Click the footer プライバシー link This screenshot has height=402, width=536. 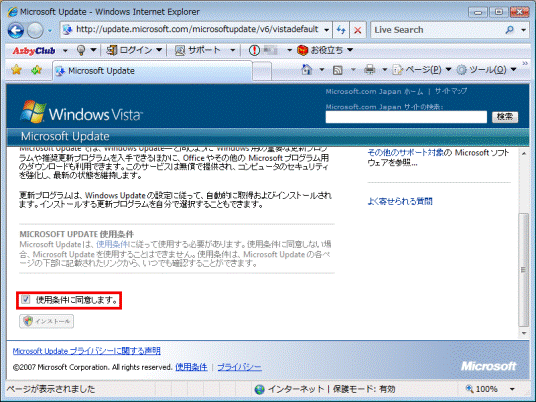(239, 367)
